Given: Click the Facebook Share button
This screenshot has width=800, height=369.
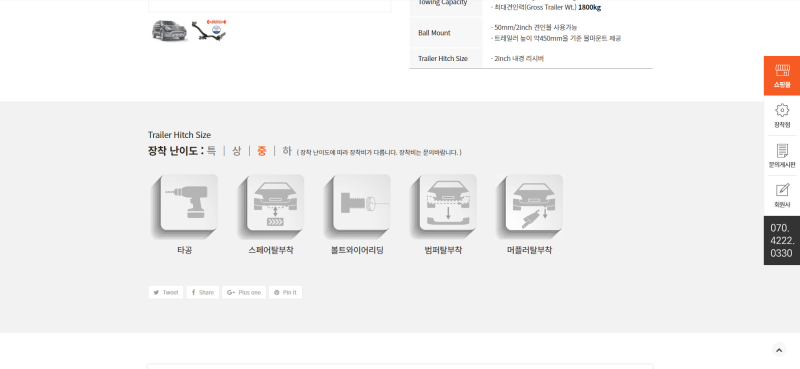Looking at the screenshot, I should (203, 292).
